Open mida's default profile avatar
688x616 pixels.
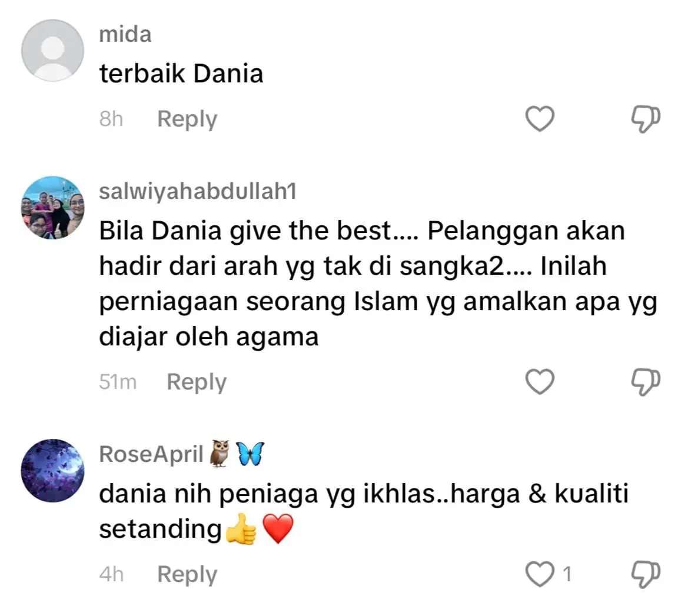coord(52,51)
